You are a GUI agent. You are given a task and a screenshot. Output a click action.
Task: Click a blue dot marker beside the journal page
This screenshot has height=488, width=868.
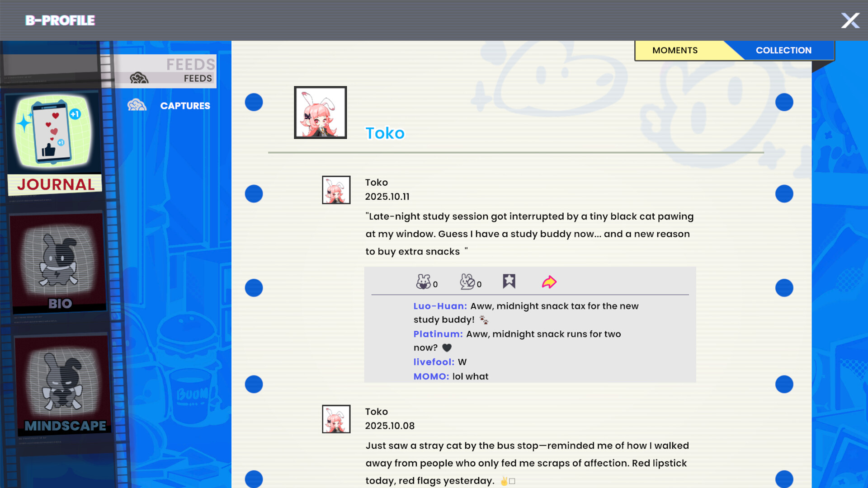[x=254, y=194]
